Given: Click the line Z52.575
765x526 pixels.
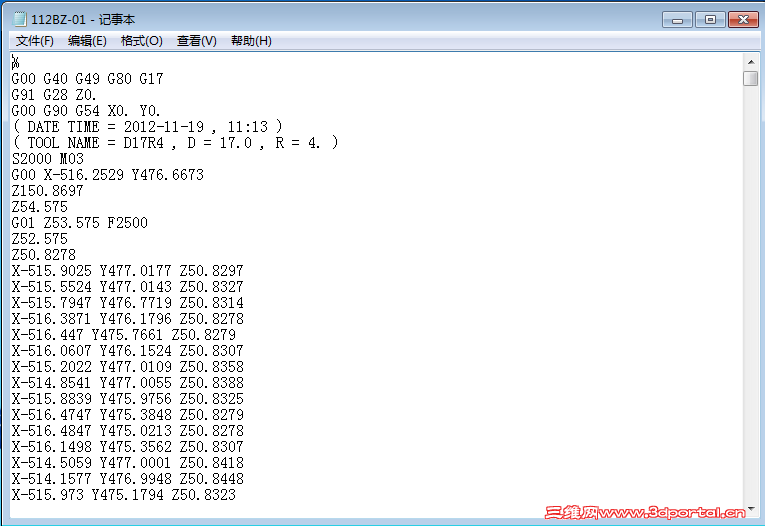Looking at the screenshot, I should pyautogui.click(x=40, y=239).
